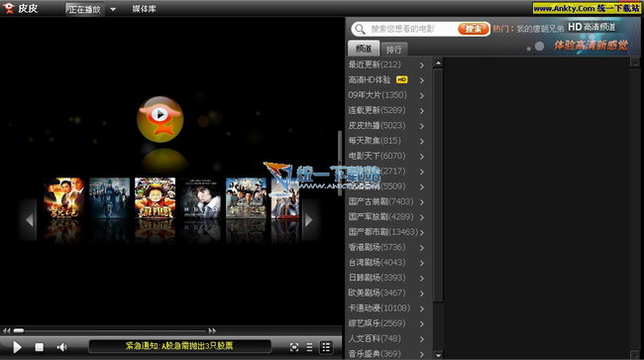Mute the volume speaker icon
Viewport: 644px width, 360px height.
(61, 347)
